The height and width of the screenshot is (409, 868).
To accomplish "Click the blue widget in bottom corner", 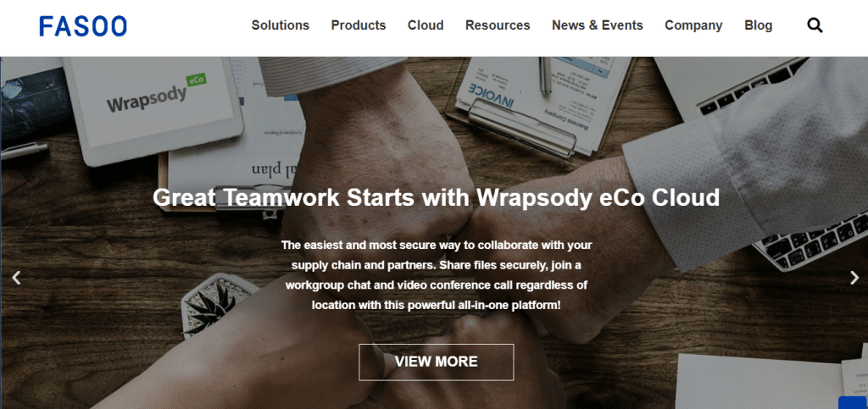I will pyautogui.click(x=853, y=402).
